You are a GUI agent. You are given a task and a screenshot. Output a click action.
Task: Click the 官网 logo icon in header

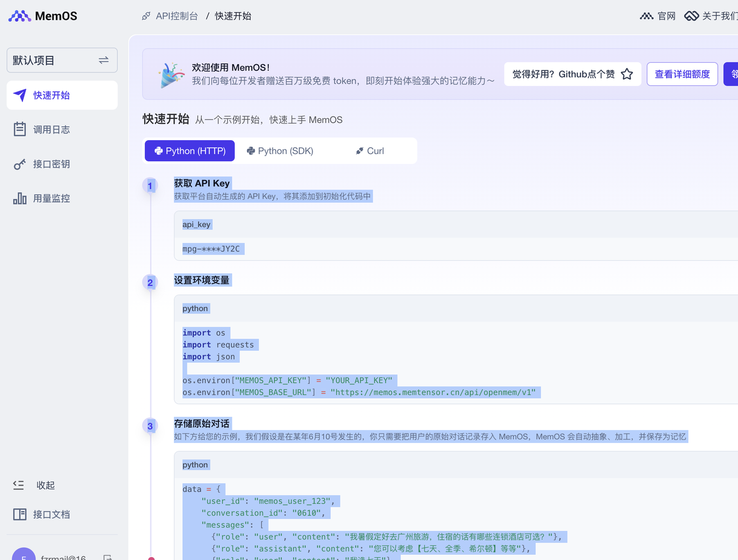coord(646,16)
